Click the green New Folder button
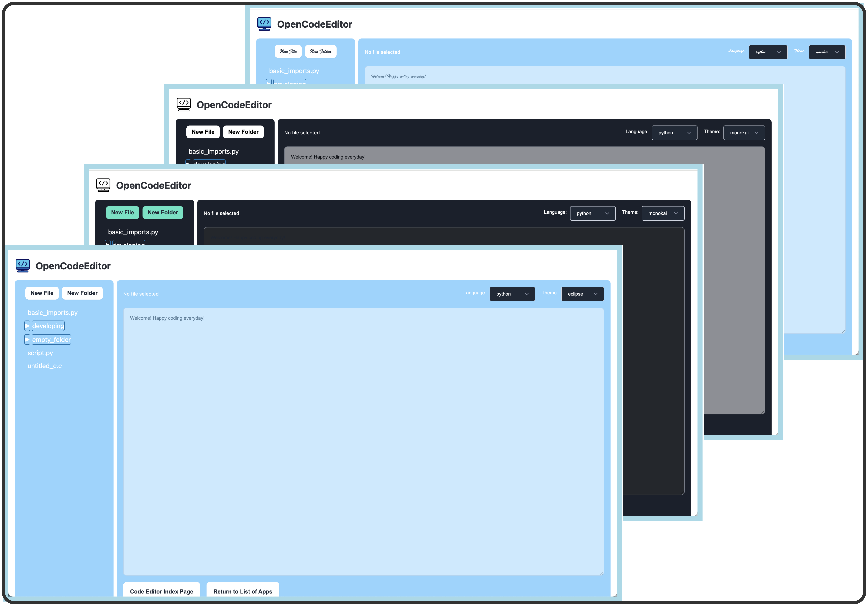This screenshot has width=868, height=606. pos(163,213)
